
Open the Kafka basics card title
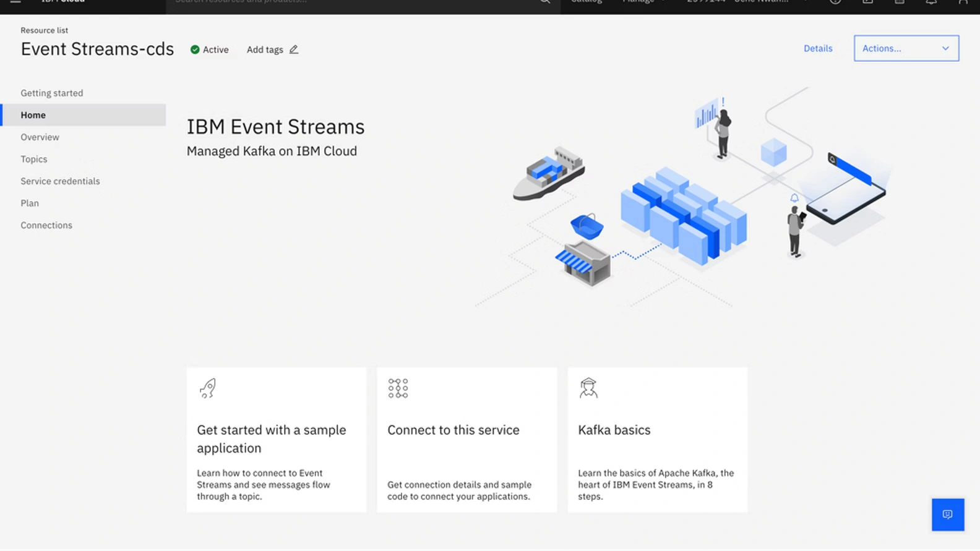614,430
